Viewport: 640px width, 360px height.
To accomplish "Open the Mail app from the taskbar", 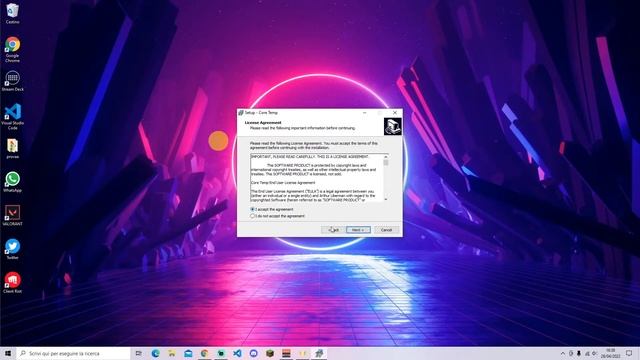I will click(x=188, y=353).
